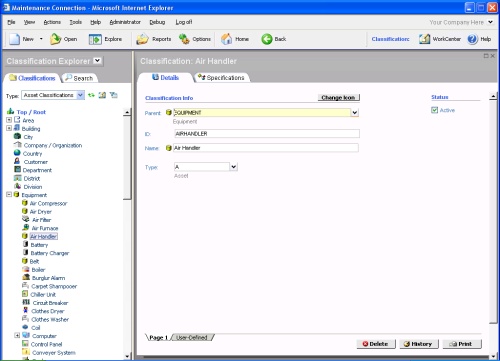Switch to the User-Defined page tab
500x361 pixels.
click(192, 337)
